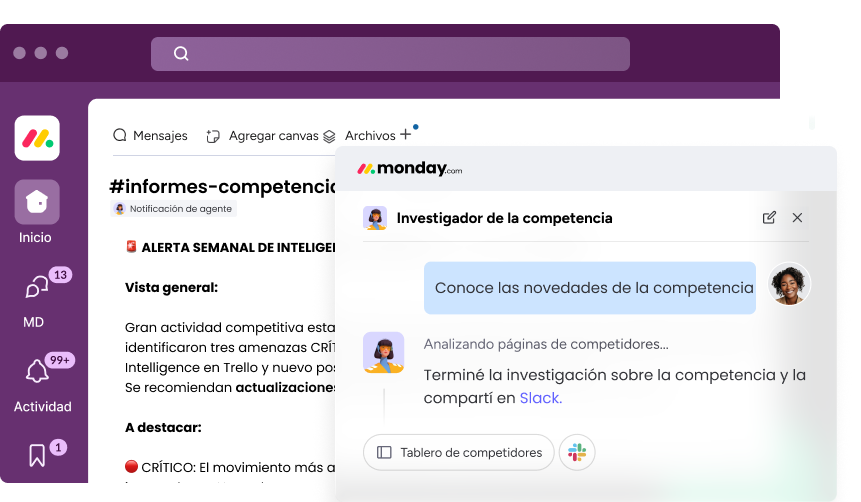The width and height of the screenshot is (861, 502).
Task: Click Analizando páginas de competidores status
Action: pyautogui.click(x=546, y=344)
